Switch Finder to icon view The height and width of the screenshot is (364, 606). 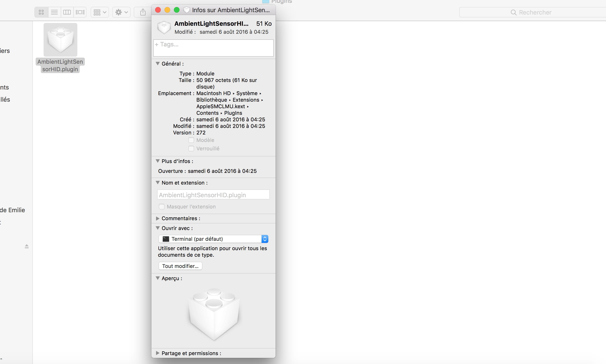tap(41, 12)
